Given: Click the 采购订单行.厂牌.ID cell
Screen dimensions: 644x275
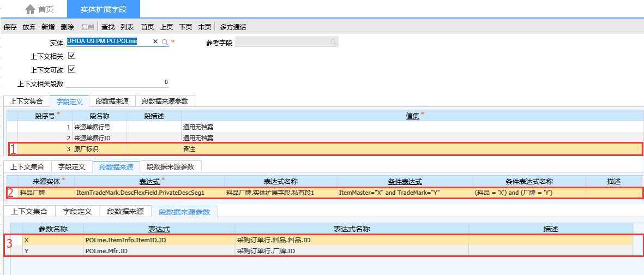Looking at the screenshot, I should pyautogui.click(x=352, y=251).
